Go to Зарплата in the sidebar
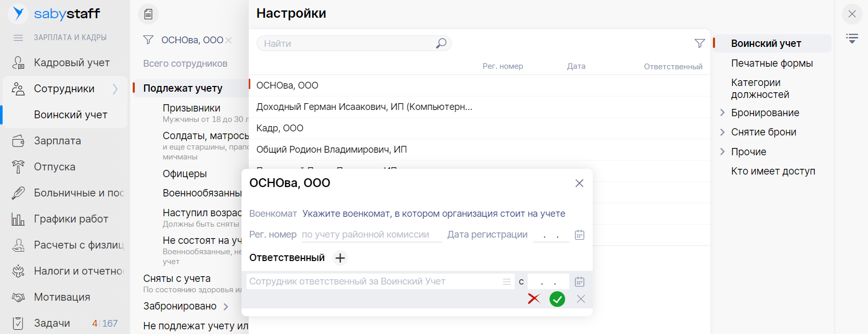Viewport: 868px width, 334px height. [x=57, y=141]
